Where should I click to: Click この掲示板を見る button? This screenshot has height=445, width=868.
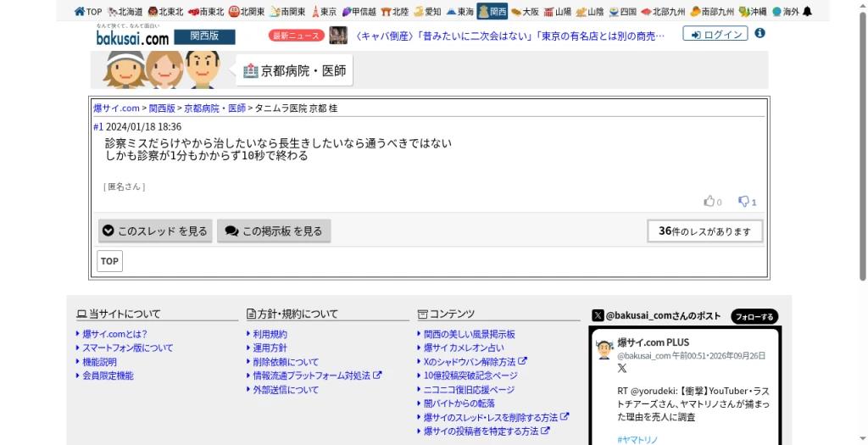(x=274, y=231)
